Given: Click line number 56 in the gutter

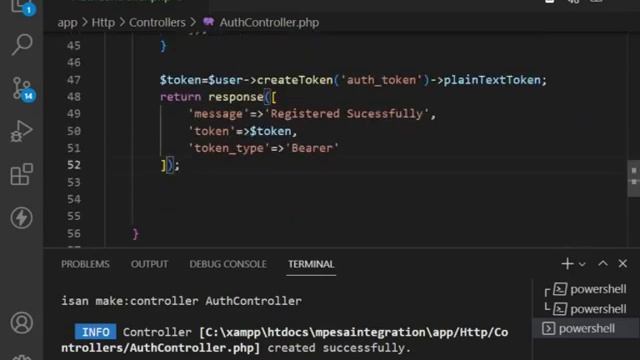Looking at the screenshot, I should [73, 233].
